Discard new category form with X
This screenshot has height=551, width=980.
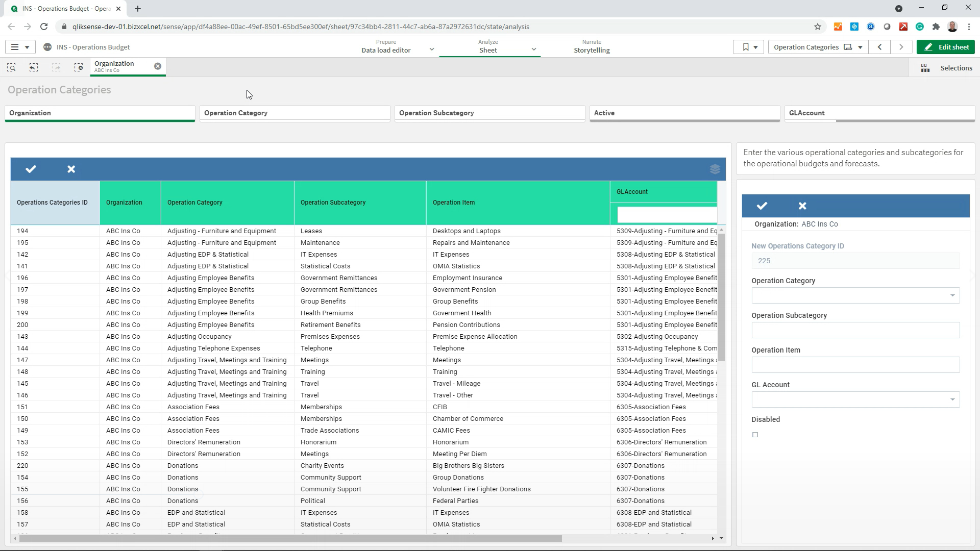pos(802,206)
